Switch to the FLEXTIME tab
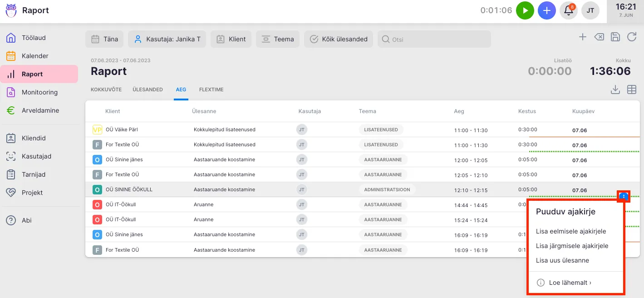This screenshot has width=644, height=298. 211,89
